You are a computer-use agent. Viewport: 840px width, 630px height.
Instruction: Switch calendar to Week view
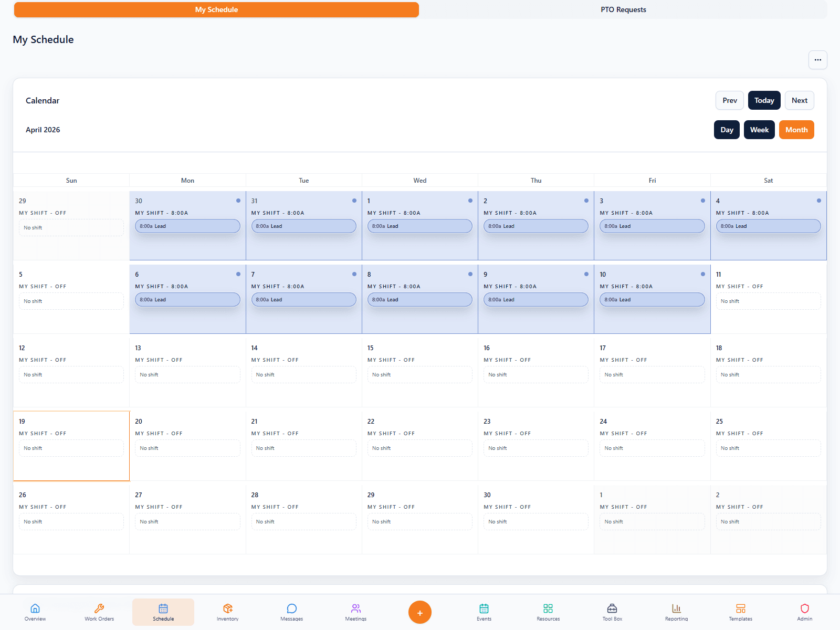click(759, 130)
